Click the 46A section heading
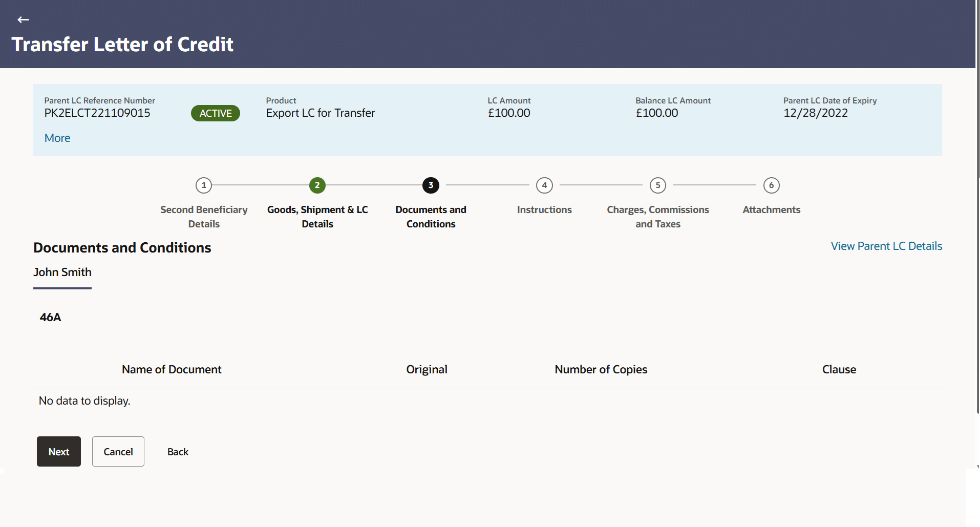Image resolution: width=980 pixels, height=527 pixels. pyautogui.click(x=50, y=317)
